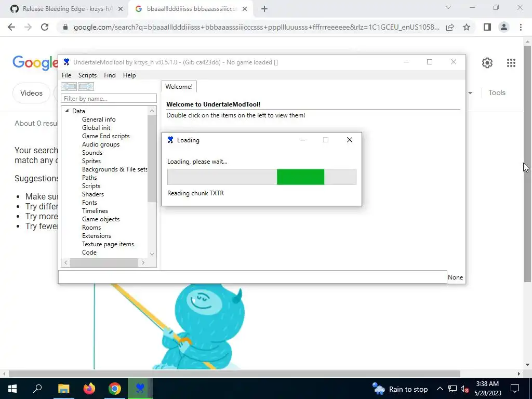Open the Windows Start menu

click(12, 389)
